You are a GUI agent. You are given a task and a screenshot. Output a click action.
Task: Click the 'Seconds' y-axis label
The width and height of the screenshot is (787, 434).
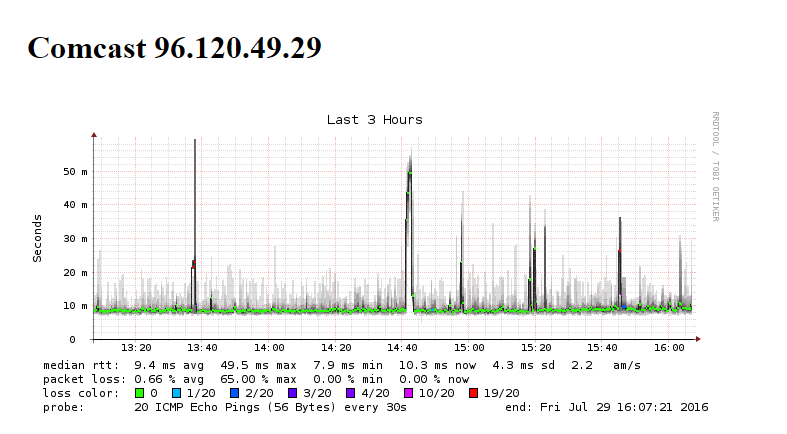(37, 238)
